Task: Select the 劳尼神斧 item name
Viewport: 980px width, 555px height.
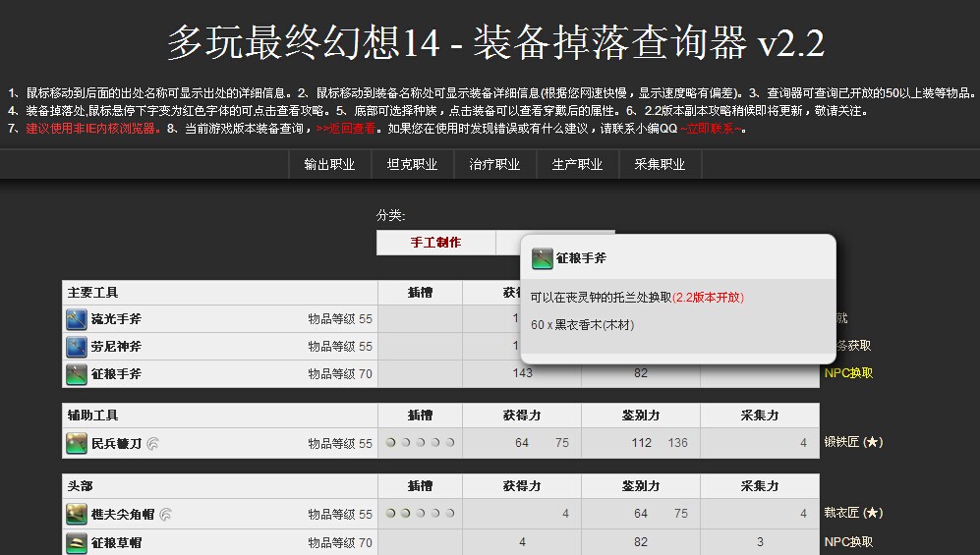Action: [116, 347]
